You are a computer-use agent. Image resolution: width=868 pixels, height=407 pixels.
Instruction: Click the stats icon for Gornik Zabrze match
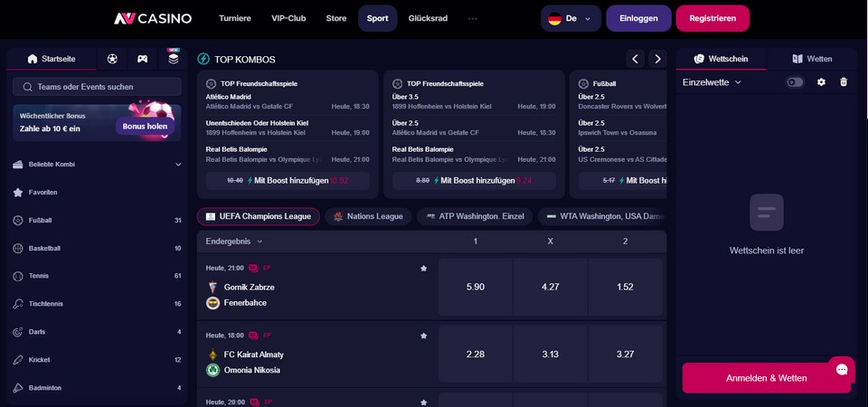pos(253,268)
